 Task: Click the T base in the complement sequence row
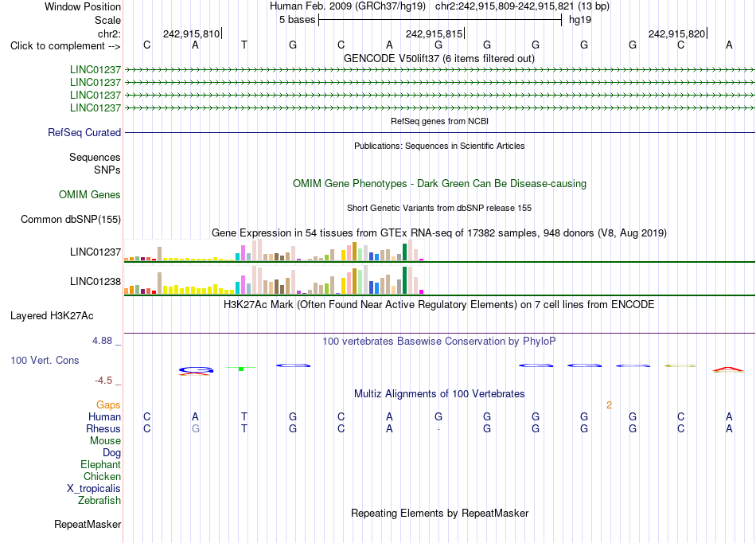(x=244, y=45)
